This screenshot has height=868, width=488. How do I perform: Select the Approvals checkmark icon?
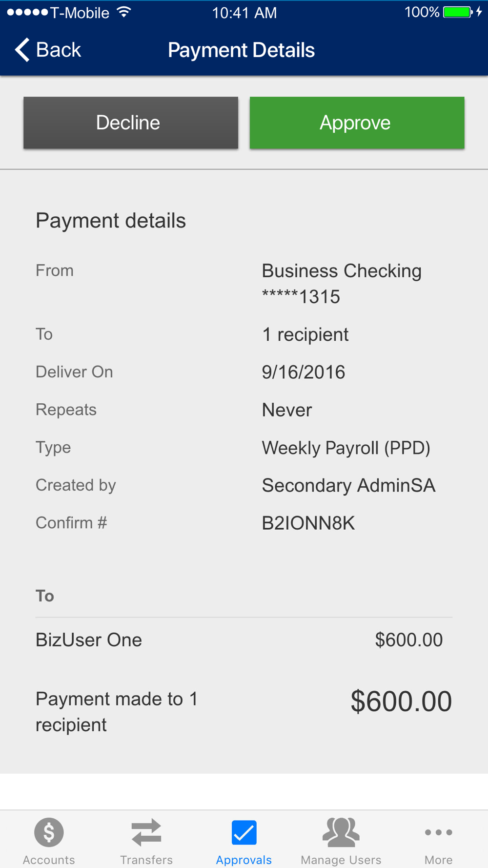244,832
